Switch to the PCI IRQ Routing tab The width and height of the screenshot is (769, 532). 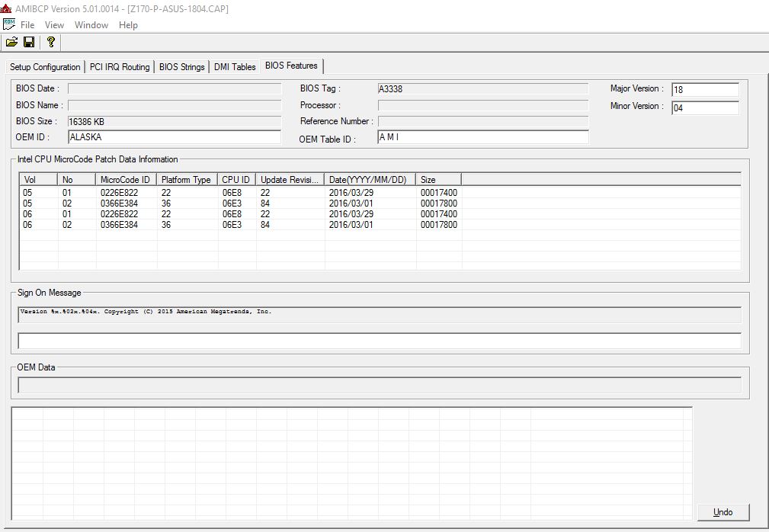pyautogui.click(x=120, y=67)
